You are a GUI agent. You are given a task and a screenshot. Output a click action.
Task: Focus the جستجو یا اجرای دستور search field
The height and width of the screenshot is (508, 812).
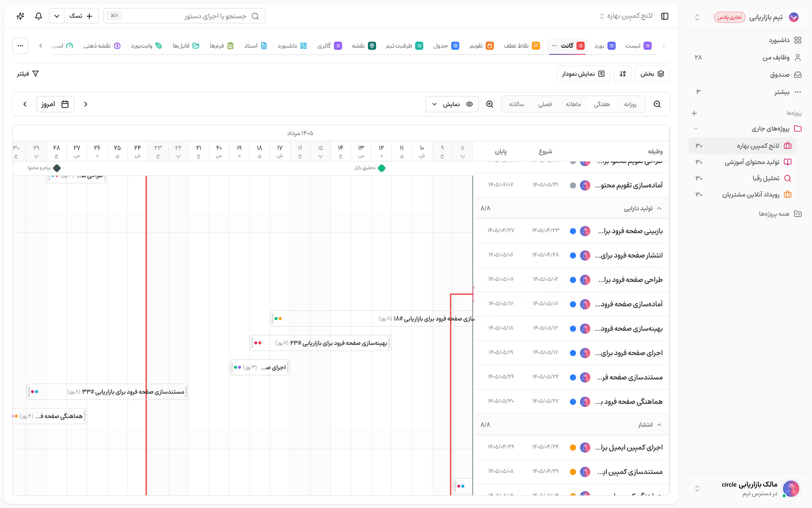pyautogui.click(x=184, y=16)
